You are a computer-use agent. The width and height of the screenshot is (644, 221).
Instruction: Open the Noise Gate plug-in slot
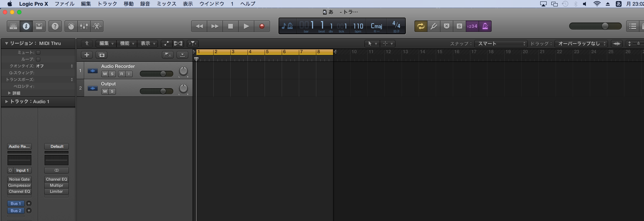point(19,179)
